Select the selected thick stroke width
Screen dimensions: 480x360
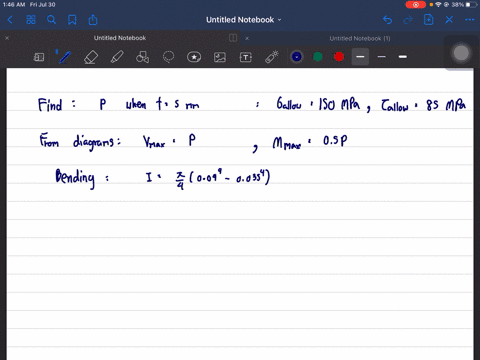click(360, 57)
